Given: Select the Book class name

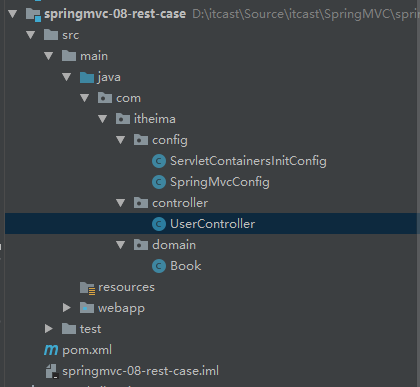Looking at the screenshot, I should [x=186, y=266].
